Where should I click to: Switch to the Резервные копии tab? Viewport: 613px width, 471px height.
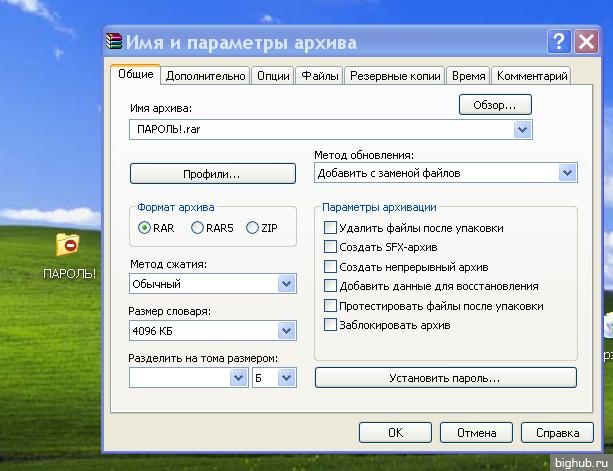(395, 76)
